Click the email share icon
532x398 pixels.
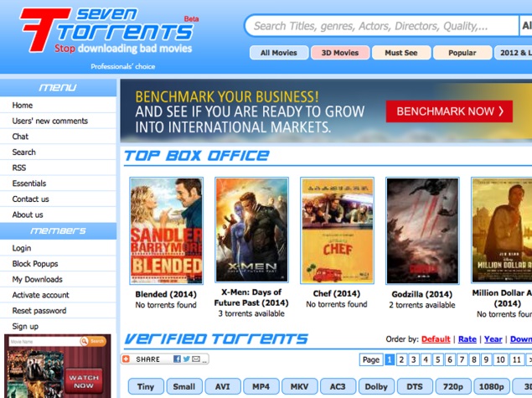pos(196,359)
